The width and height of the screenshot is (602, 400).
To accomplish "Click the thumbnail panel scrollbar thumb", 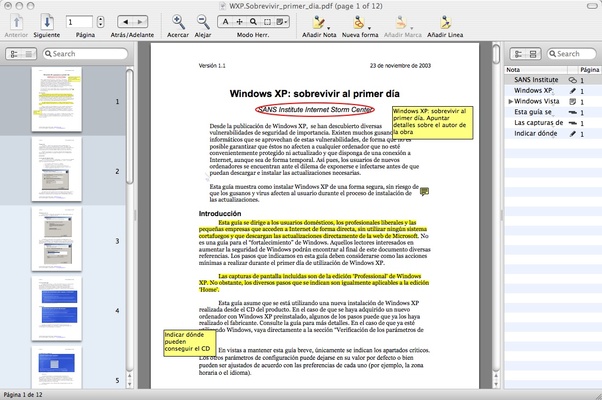I will [130, 127].
